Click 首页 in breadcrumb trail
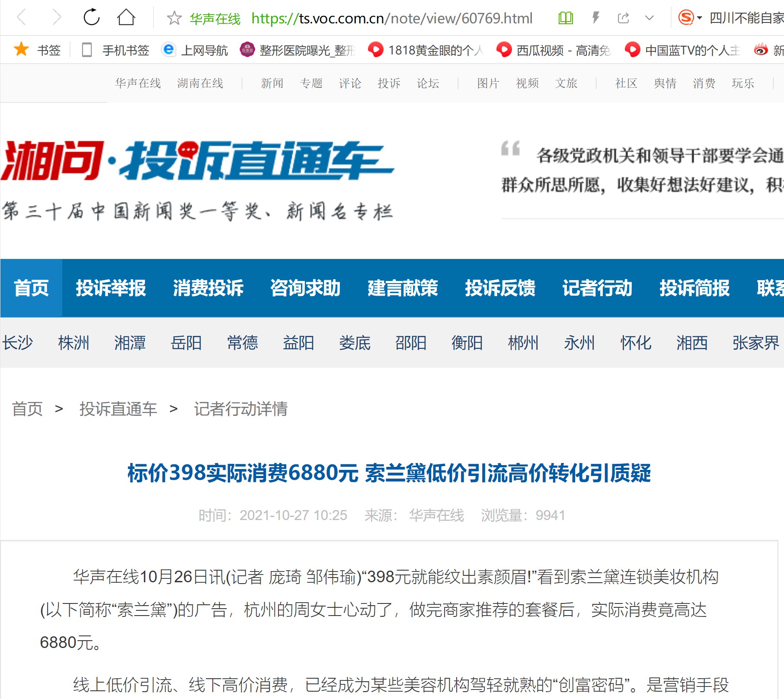784x699 pixels. [x=27, y=409]
